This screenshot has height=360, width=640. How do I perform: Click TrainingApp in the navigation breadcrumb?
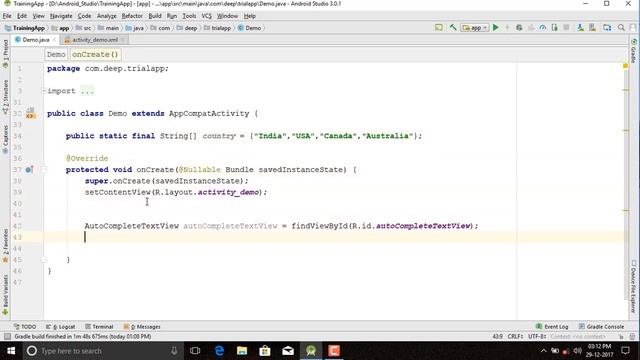[25, 28]
